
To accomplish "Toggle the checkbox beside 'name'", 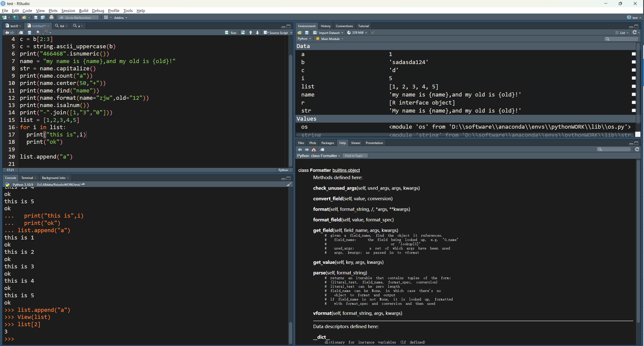I will 633,94.
